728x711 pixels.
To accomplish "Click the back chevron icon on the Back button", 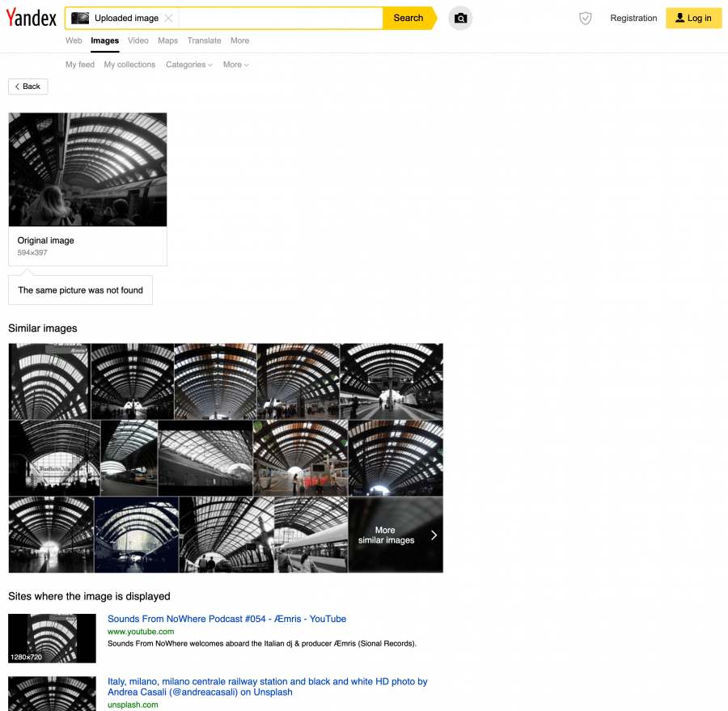I will (17, 86).
